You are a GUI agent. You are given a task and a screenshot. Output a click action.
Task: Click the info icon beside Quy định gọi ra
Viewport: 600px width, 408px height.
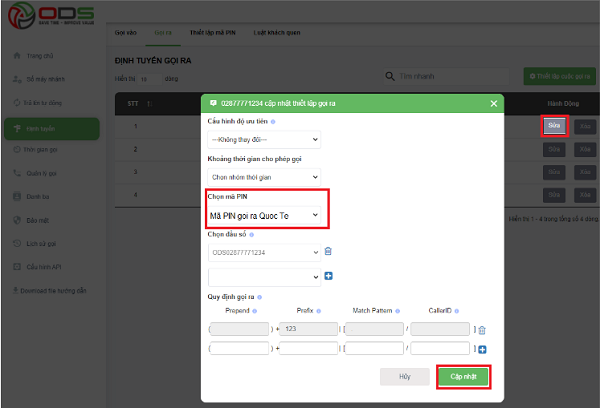coord(259,297)
